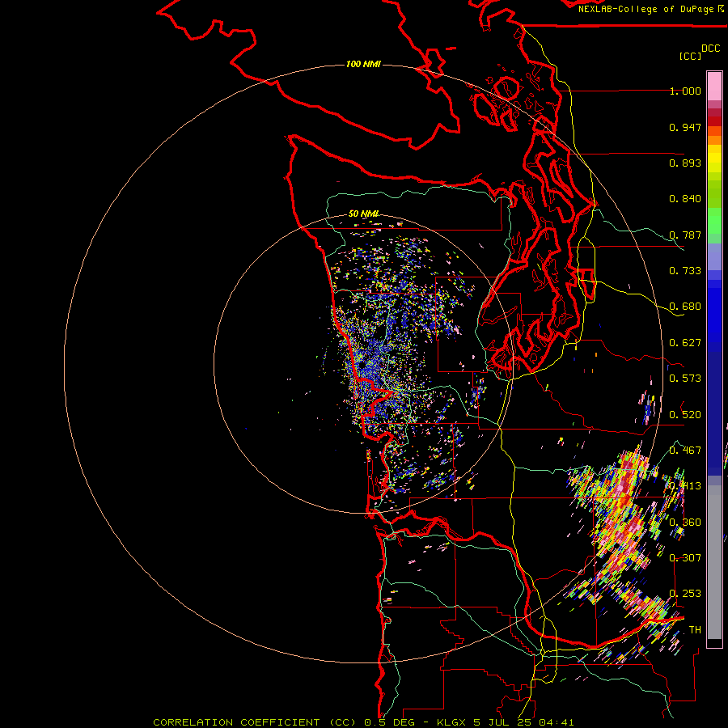Click the 0.5 DEG elevation text

pos(390,722)
